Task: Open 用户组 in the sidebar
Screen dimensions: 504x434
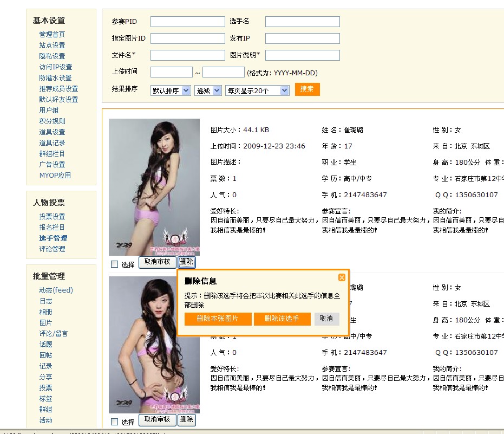Action: [x=49, y=111]
